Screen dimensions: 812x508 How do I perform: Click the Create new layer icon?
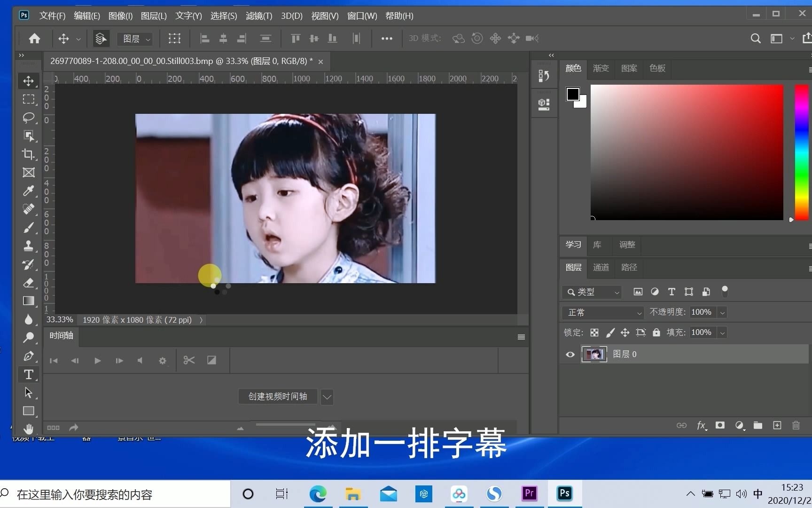pyautogui.click(x=777, y=425)
